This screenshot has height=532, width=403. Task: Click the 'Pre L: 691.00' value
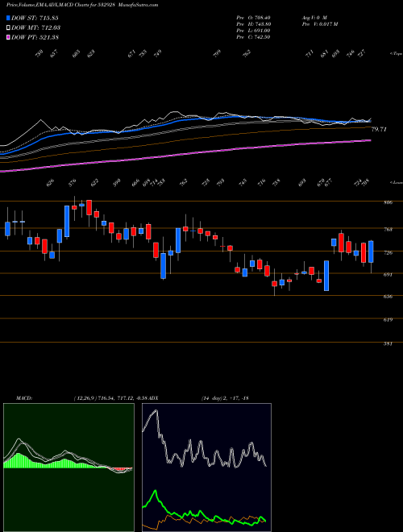(x=253, y=31)
